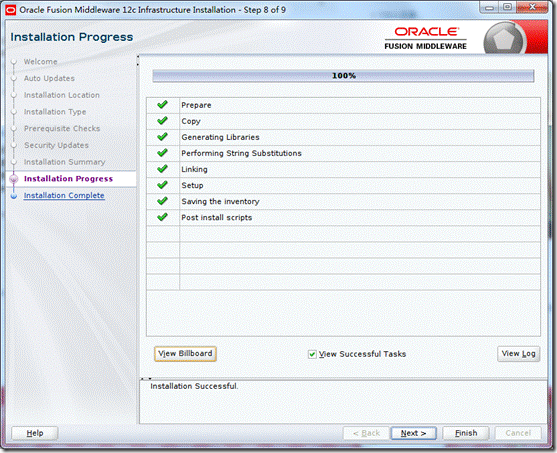Click the green checkmark beside Linking

pyautogui.click(x=162, y=169)
